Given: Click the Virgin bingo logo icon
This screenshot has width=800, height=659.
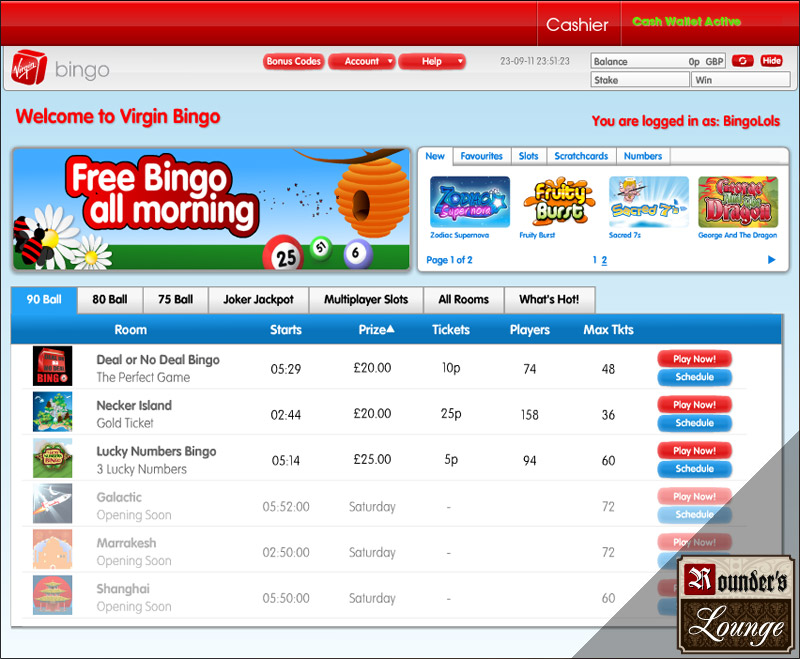Looking at the screenshot, I should 29,68.
